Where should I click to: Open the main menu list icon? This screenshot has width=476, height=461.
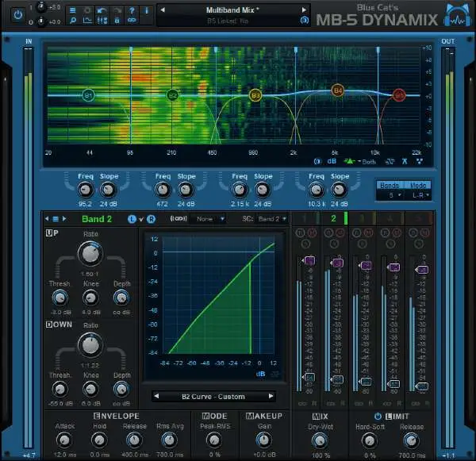(71, 11)
